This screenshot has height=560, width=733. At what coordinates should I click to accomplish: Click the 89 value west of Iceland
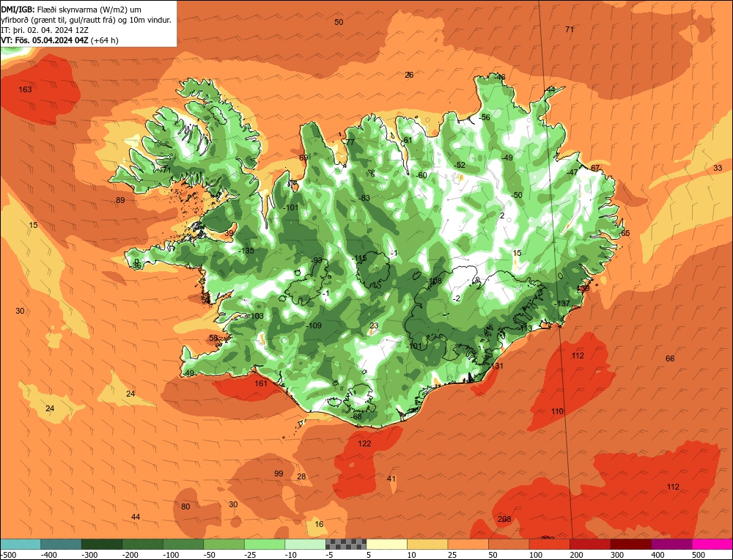[121, 200]
